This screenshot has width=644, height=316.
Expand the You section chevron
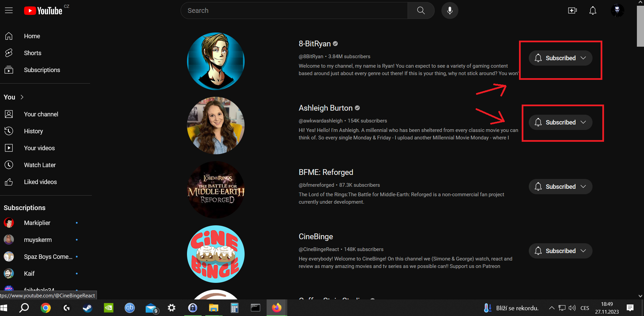[22, 97]
